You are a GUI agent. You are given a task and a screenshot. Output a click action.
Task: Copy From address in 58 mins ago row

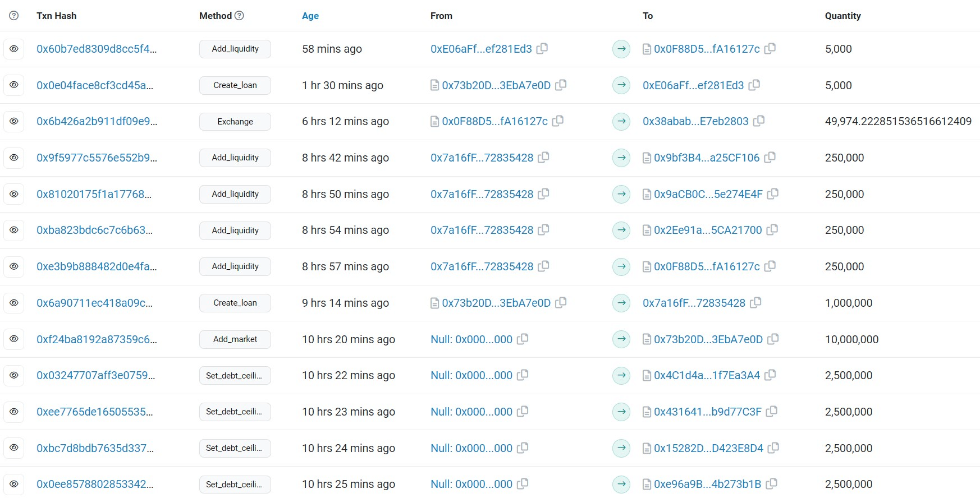(542, 49)
